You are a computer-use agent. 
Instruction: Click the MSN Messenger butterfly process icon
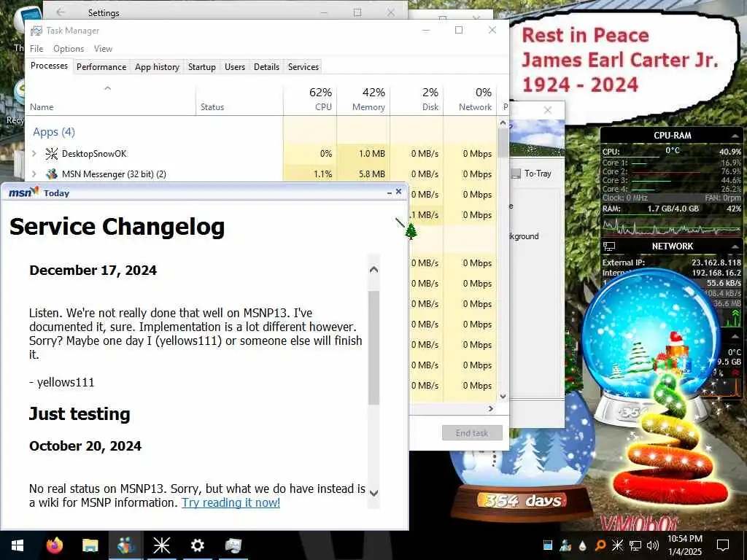point(52,174)
